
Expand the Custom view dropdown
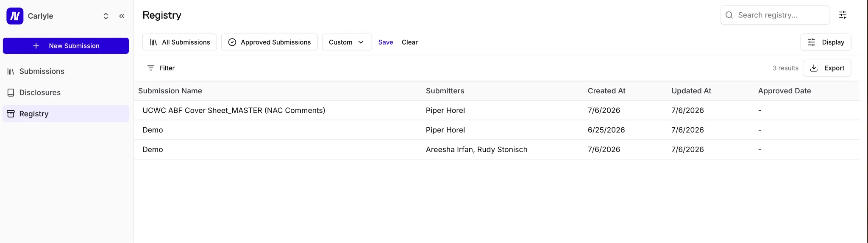click(x=347, y=42)
